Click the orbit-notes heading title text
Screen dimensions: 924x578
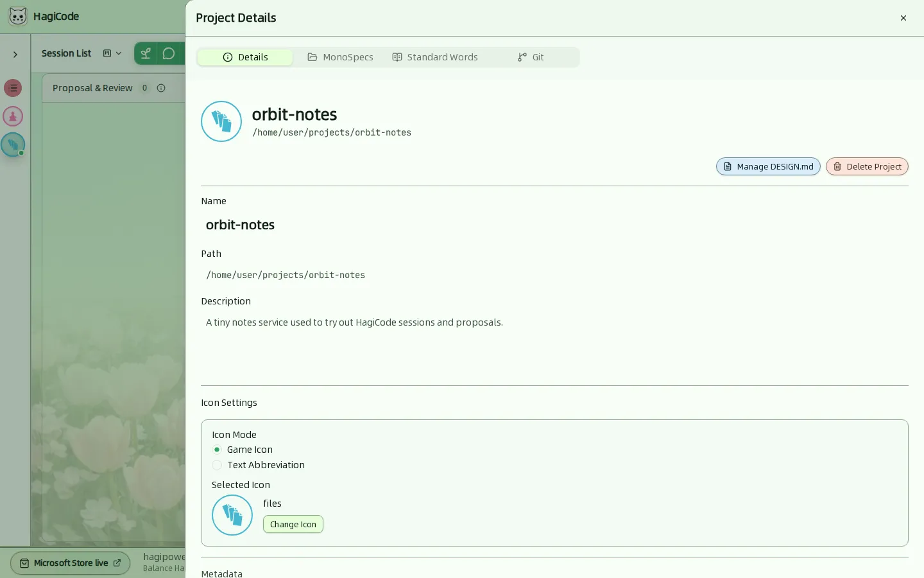coord(295,114)
